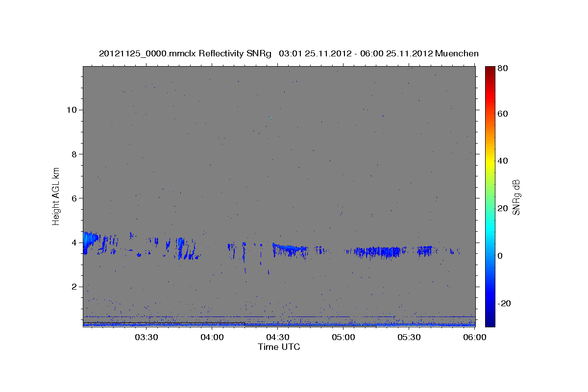This screenshot has height=392, width=588.
Task: Click the colorbar value 60
Action: [503, 114]
